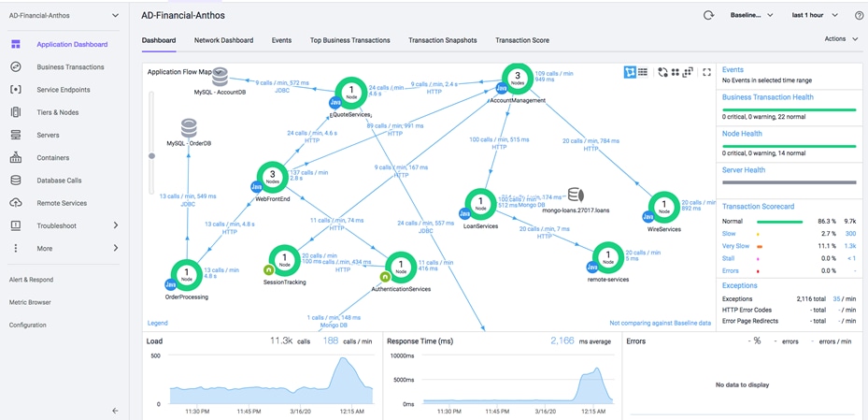Image resolution: width=868 pixels, height=420 pixels.
Task: Expand the Application Flow Map dropdown
Action: tap(219, 71)
